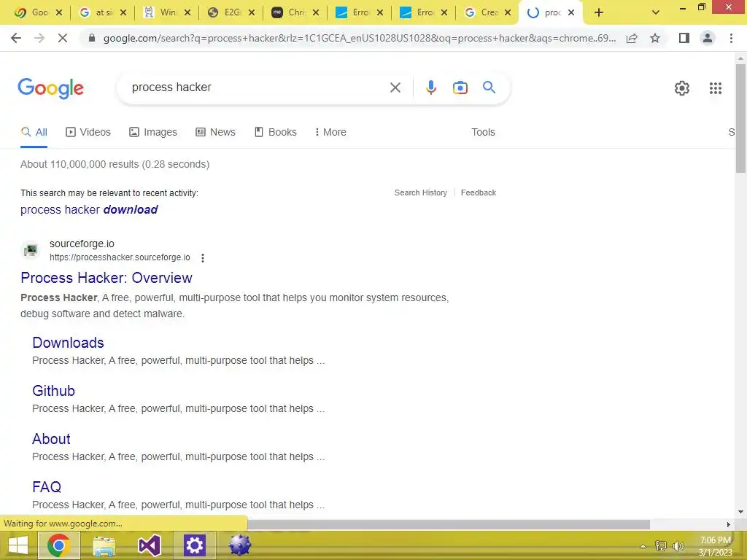The width and height of the screenshot is (747, 560).
Task: Open Google search settings gear
Action: (x=682, y=88)
